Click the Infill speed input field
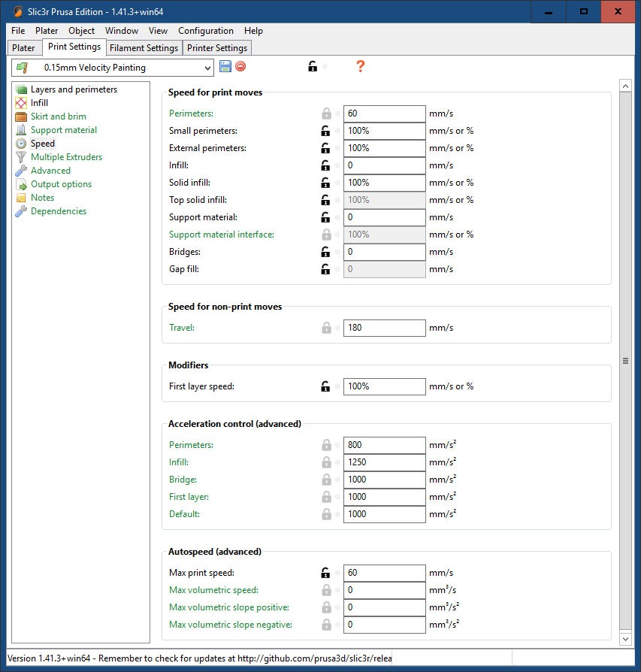Screen dimensions: 641x672 (384, 165)
